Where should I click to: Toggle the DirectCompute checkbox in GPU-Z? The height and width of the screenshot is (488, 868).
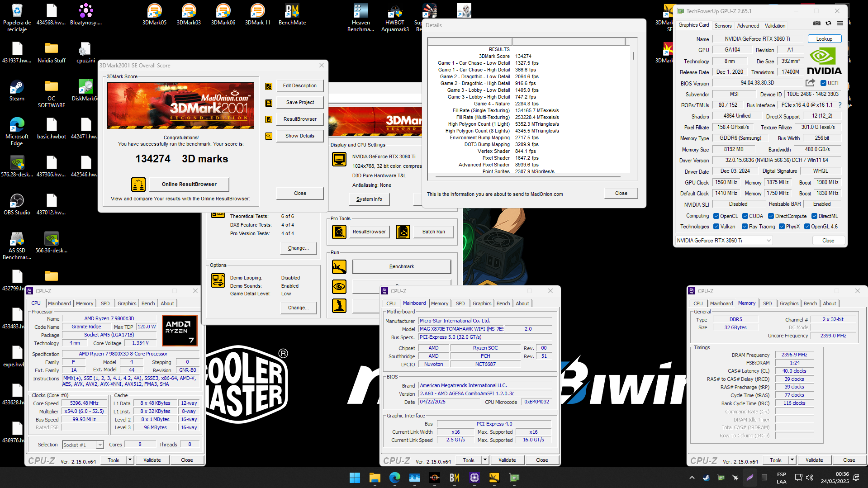point(771,216)
